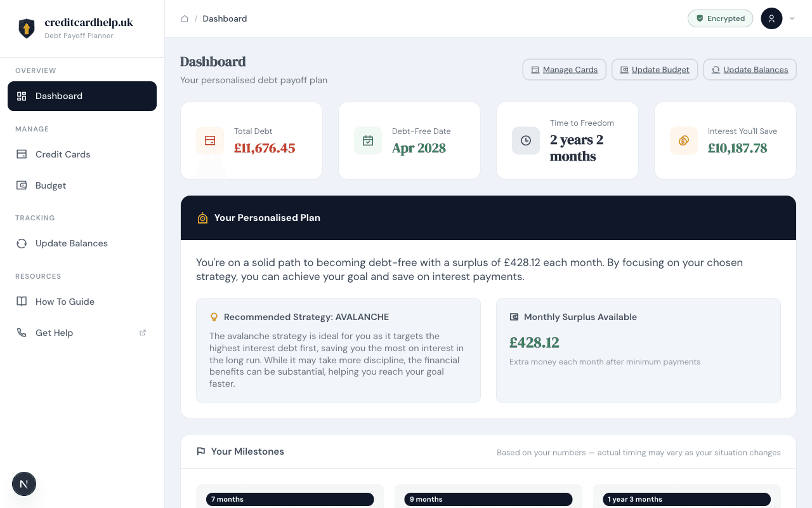Image resolution: width=812 pixels, height=508 pixels.
Task: Click the Encrypted status badge
Action: 720,18
